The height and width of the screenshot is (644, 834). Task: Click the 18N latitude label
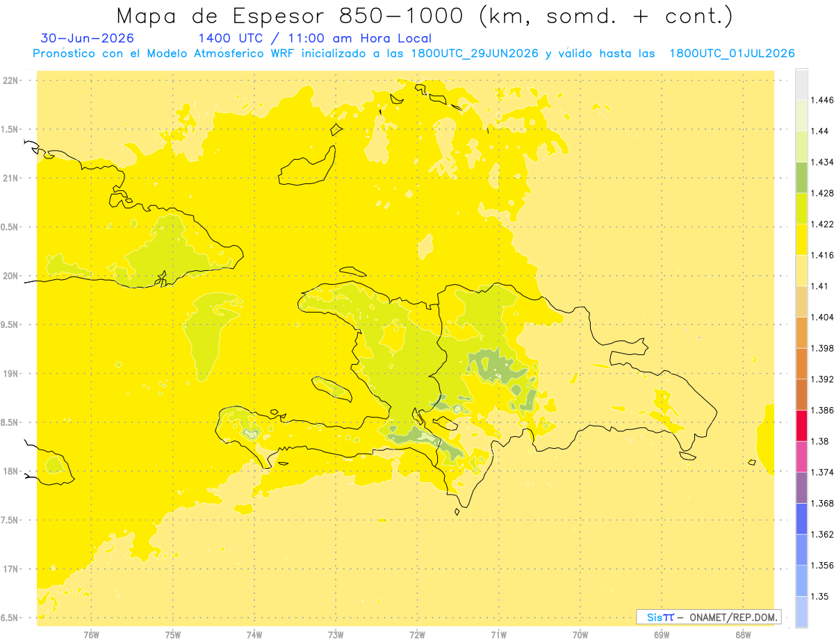tap(12, 472)
